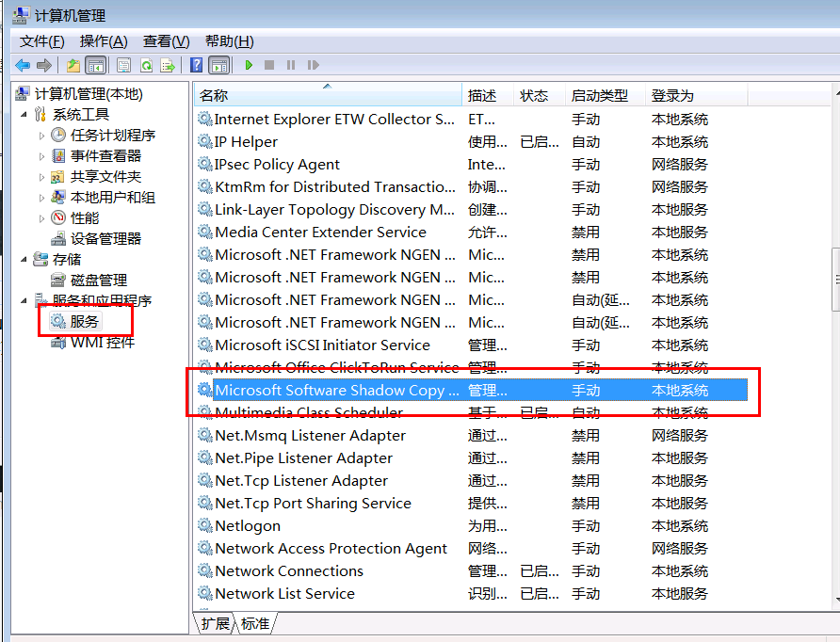The height and width of the screenshot is (642, 840).
Task: Toggle the show/hide console tree icon
Action: pos(96,65)
